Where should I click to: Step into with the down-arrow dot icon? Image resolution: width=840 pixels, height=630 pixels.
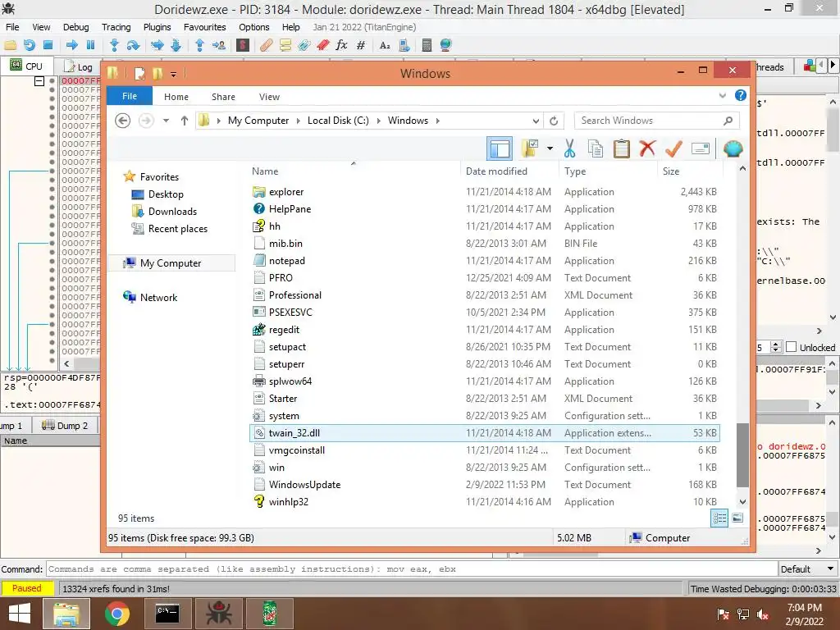(114, 46)
